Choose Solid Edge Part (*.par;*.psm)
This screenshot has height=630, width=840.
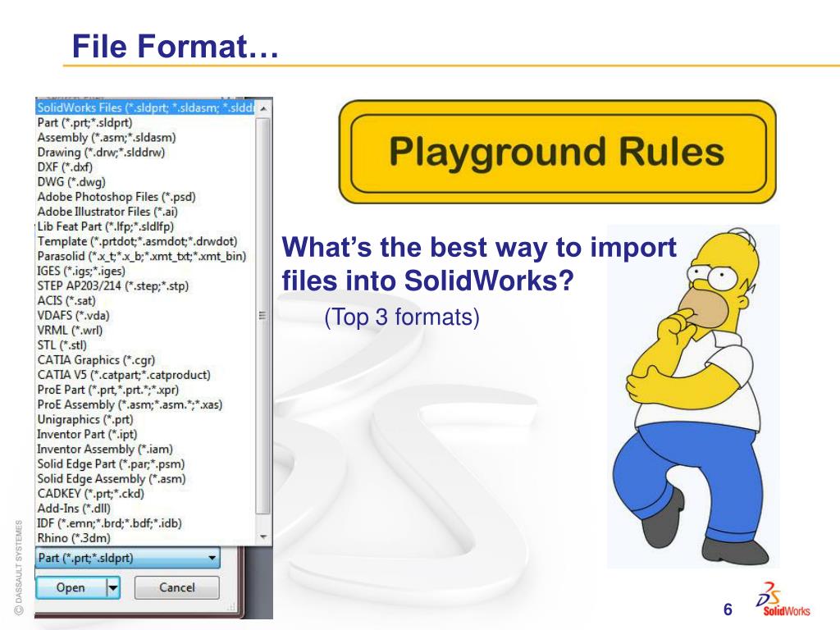[x=146, y=464]
